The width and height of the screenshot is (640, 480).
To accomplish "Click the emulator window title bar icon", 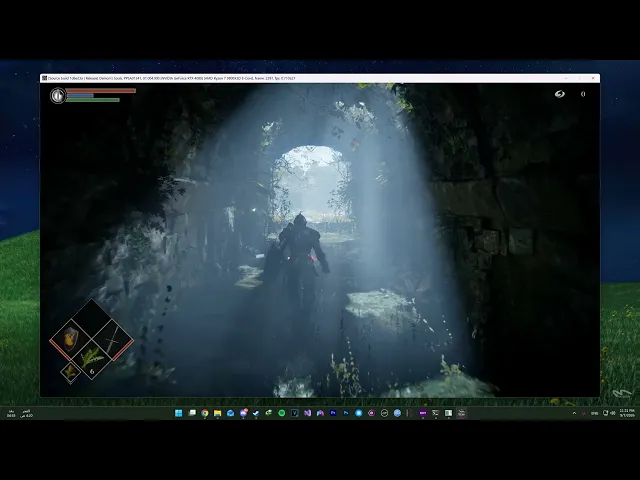I will 44,78.
